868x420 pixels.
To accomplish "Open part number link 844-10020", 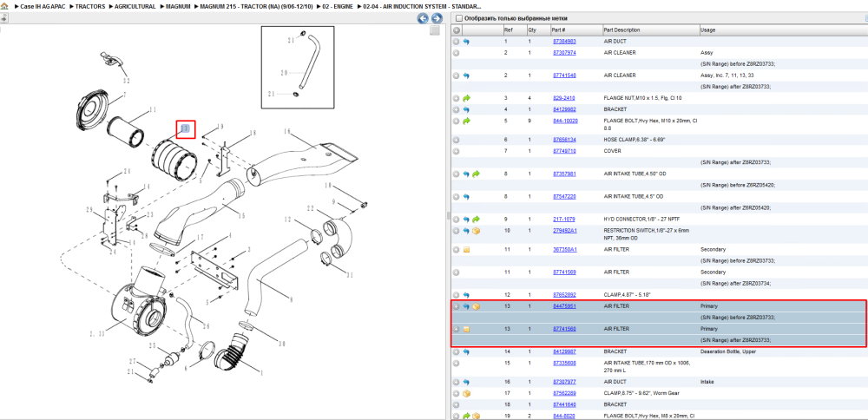I will (x=565, y=121).
